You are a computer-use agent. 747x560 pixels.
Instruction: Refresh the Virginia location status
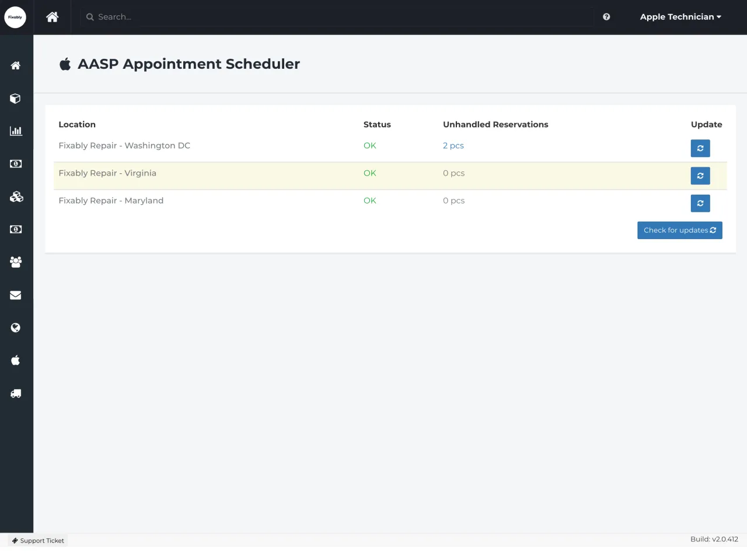[x=700, y=176]
